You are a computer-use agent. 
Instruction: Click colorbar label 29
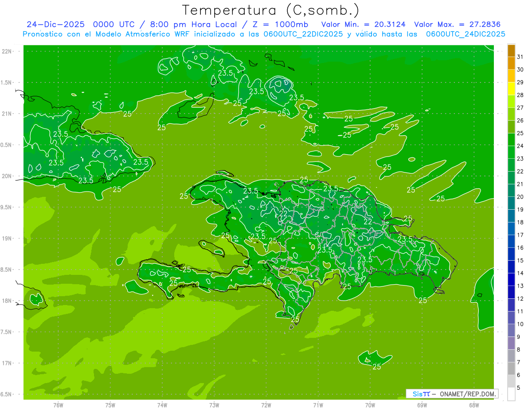pos(520,82)
